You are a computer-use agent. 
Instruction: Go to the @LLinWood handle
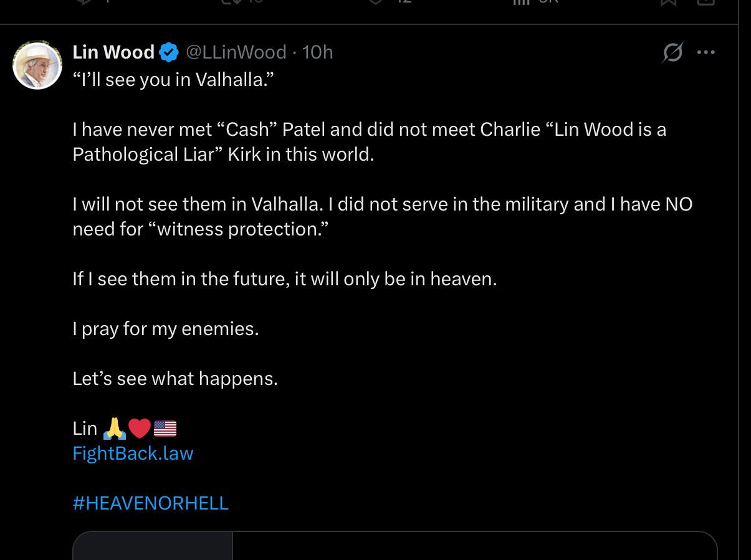click(236, 52)
